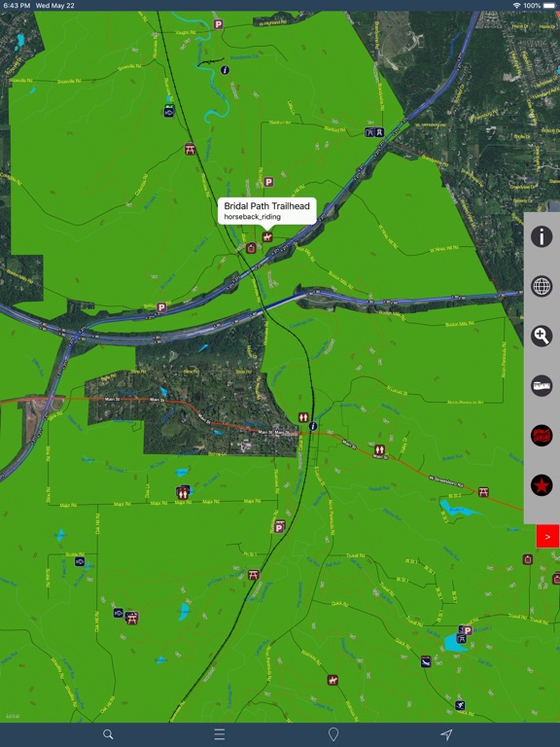Tap the zoom-in magnifier in side toolbar
The width and height of the screenshot is (560, 747).
coord(542,336)
